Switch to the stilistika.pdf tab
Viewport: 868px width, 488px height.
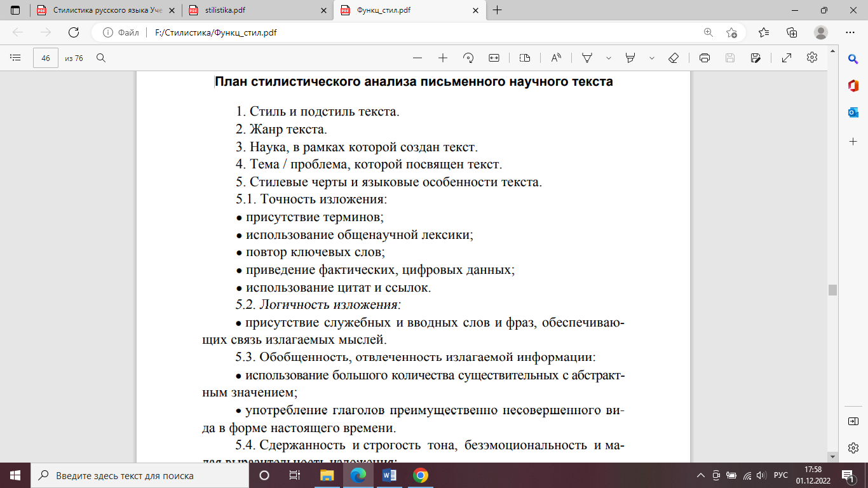(257, 10)
